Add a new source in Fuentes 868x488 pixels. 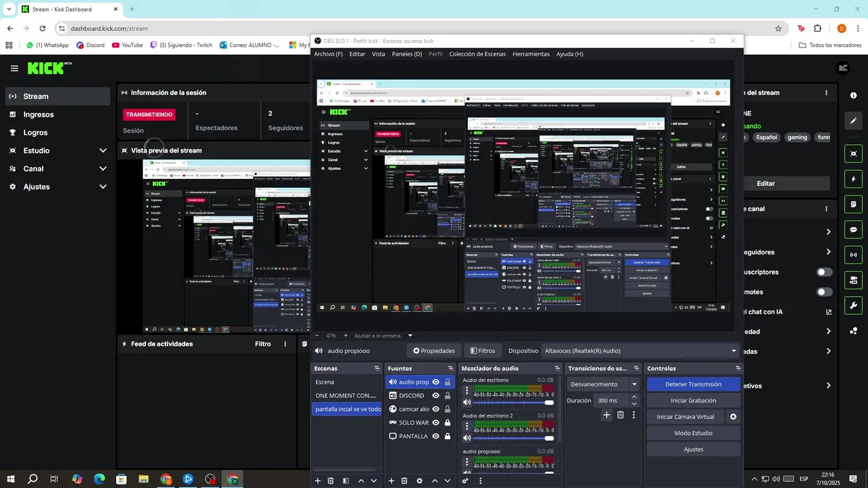pos(391,481)
